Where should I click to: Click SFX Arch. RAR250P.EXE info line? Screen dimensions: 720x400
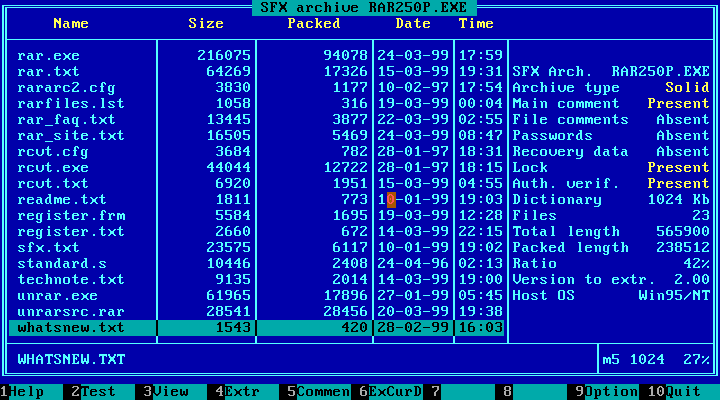tap(611, 72)
